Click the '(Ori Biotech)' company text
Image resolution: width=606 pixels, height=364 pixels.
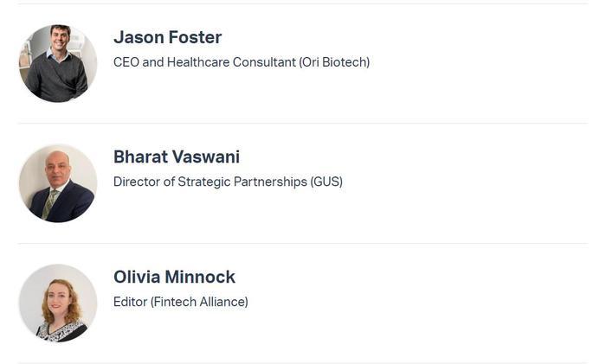pos(334,62)
